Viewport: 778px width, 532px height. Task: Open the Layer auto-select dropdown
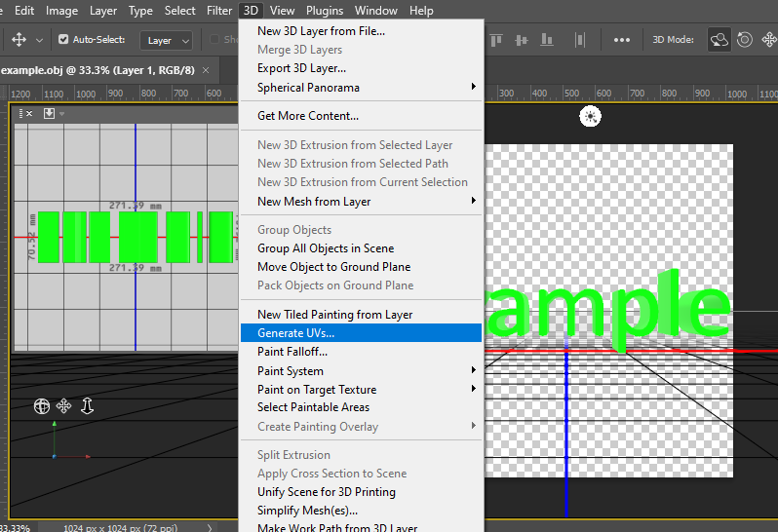click(167, 41)
